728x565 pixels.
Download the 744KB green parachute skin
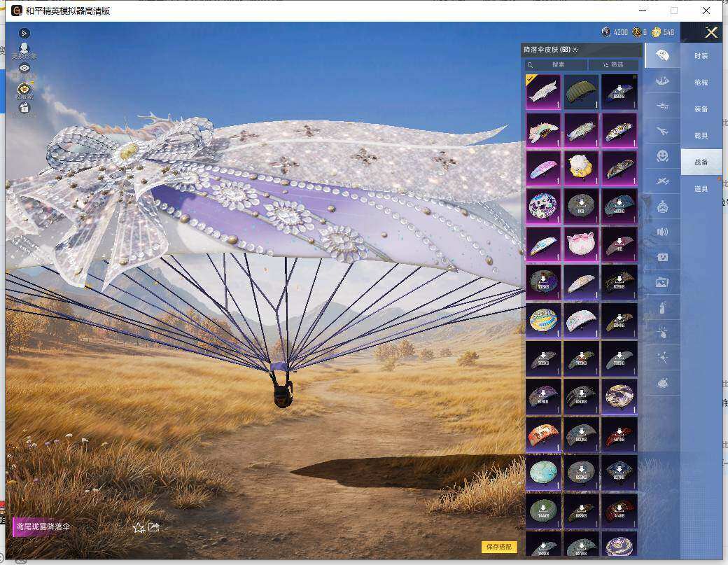click(x=543, y=510)
